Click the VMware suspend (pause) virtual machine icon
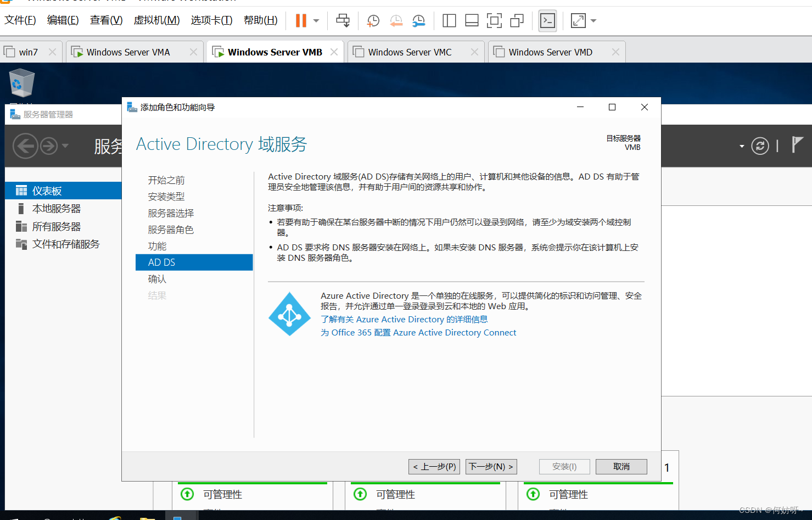The width and height of the screenshot is (812, 520). 301,21
